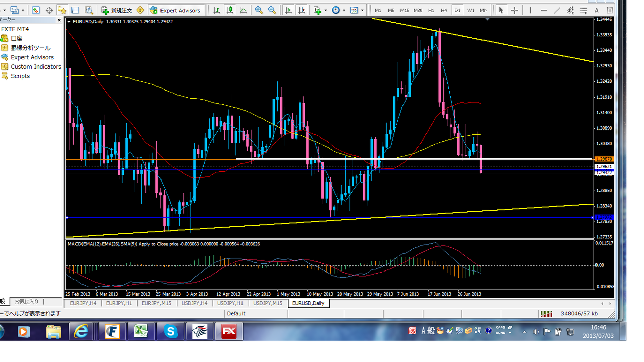Toggle the Navigator panel star-folder icon
The width and height of the screenshot is (644, 362).
click(x=62, y=10)
